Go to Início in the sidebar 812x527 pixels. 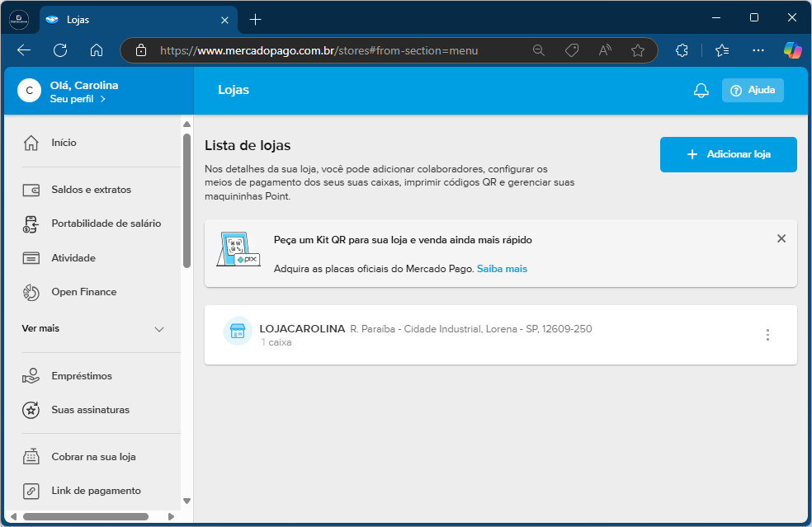pos(64,143)
